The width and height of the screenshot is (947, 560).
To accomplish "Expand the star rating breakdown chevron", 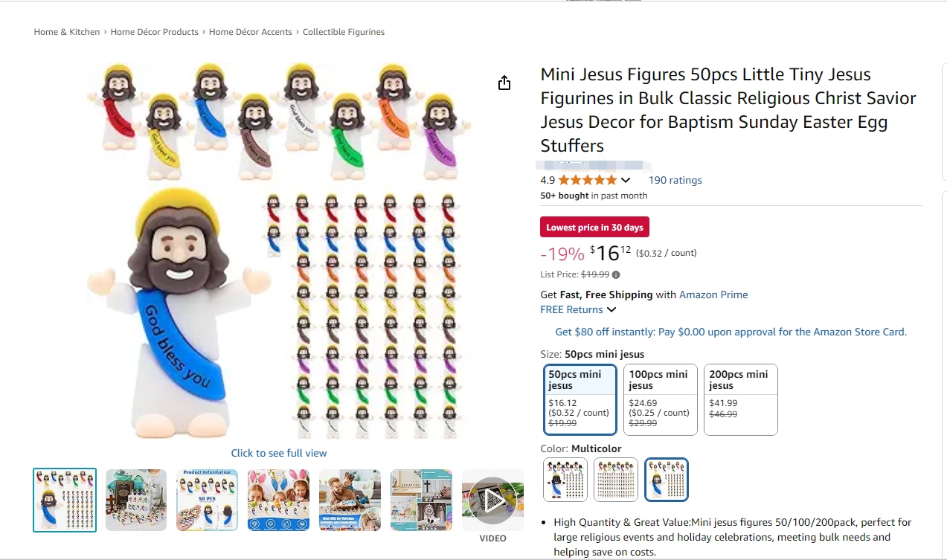I will (626, 180).
